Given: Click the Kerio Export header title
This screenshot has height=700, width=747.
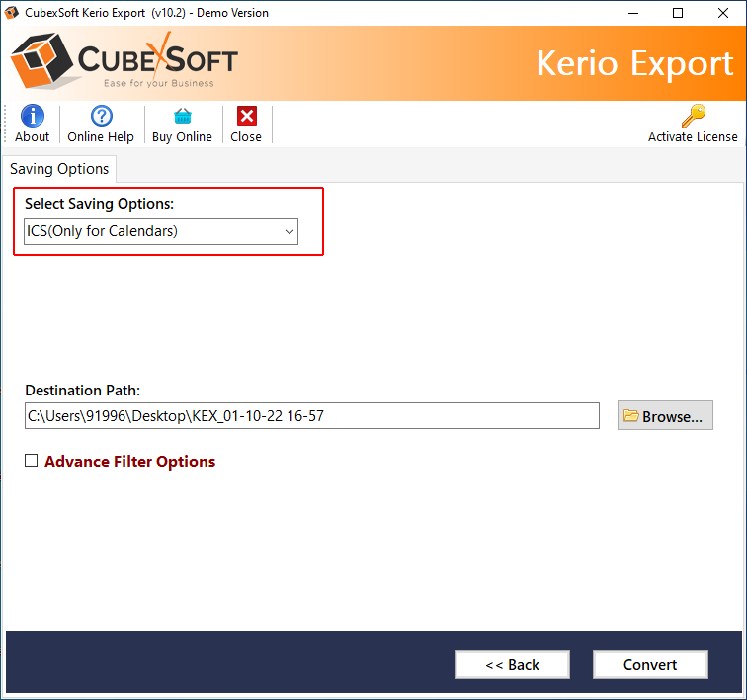Looking at the screenshot, I should pyautogui.click(x=635, y=63).
